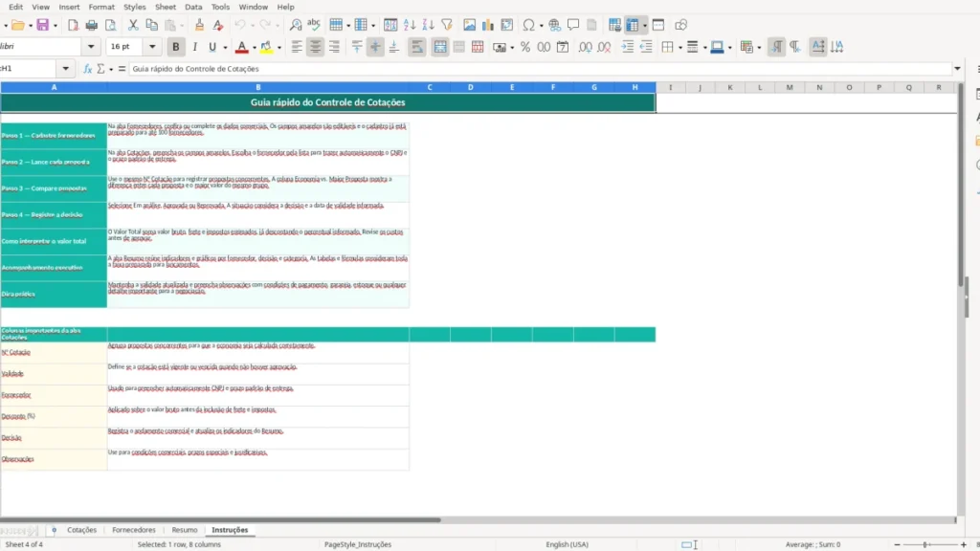Switch to the Cotações sheet tab
980x551 pixels.
[82, 530]
